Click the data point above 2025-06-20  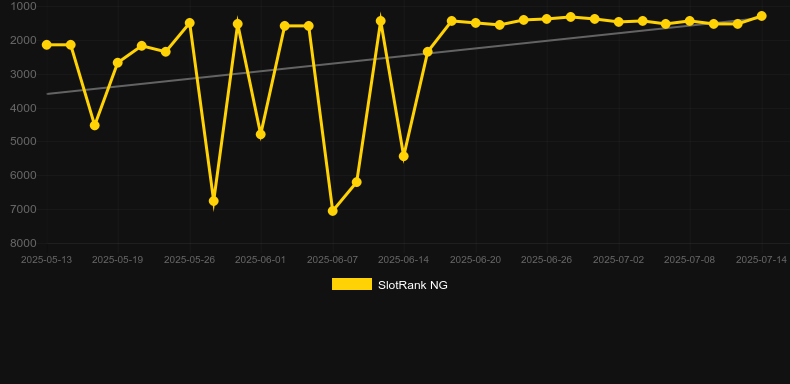pos(476,23)
